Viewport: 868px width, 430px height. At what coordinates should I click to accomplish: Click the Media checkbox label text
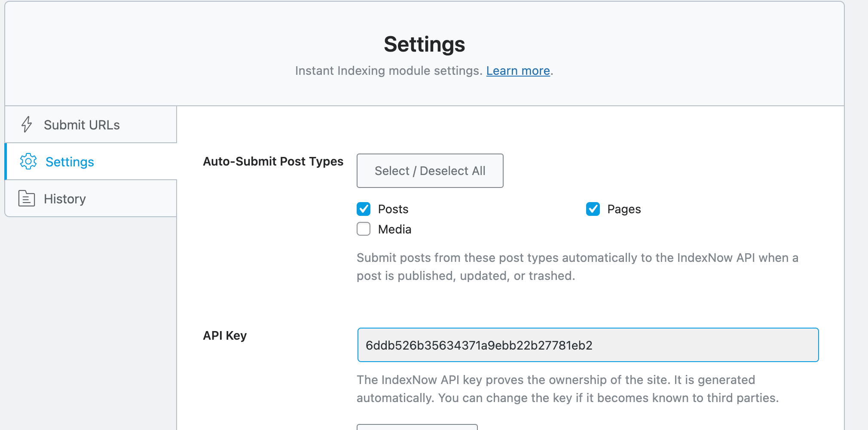(x=394, y=229)
